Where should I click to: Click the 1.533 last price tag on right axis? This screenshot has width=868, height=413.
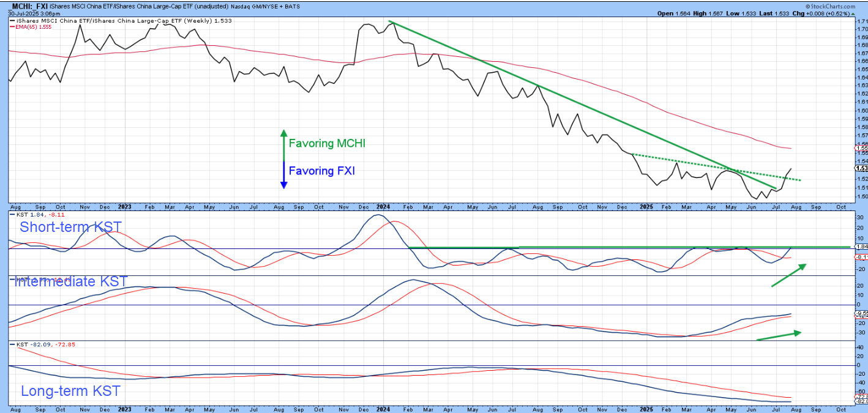860,168
